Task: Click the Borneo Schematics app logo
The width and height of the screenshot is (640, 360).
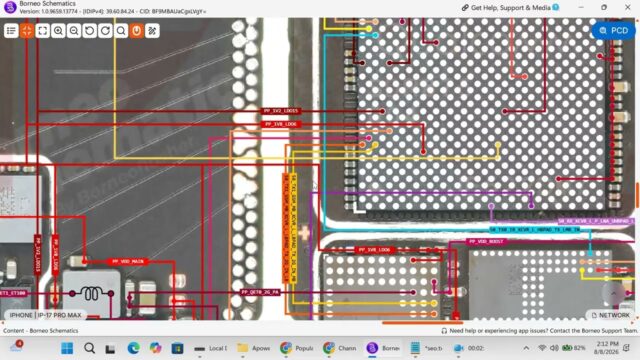Action: [x=9, y=7]
